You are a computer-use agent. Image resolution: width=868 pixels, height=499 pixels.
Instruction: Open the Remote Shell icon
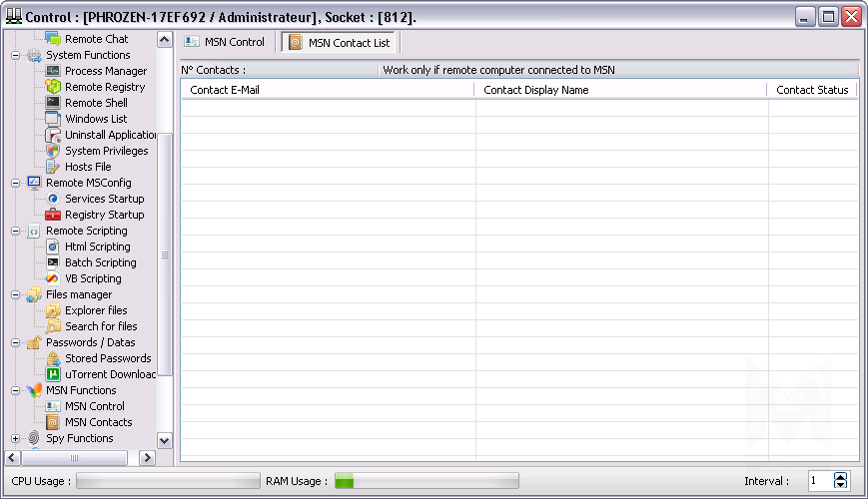point(53,103)
